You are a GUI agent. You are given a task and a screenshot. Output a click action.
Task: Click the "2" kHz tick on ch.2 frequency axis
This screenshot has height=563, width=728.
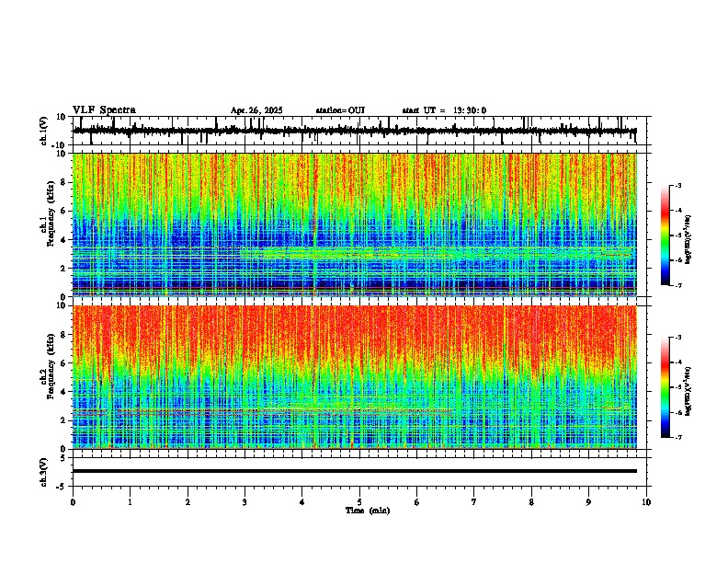tap(64, 420)
